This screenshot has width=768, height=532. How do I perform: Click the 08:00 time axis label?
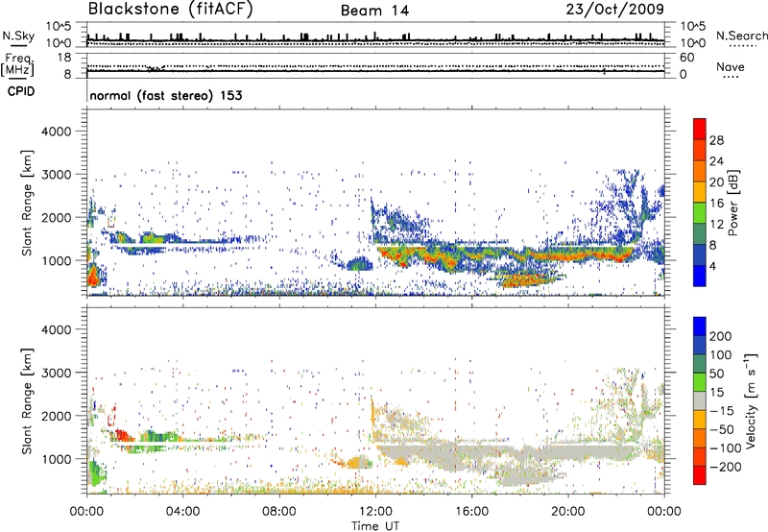(x=279, y=512)
